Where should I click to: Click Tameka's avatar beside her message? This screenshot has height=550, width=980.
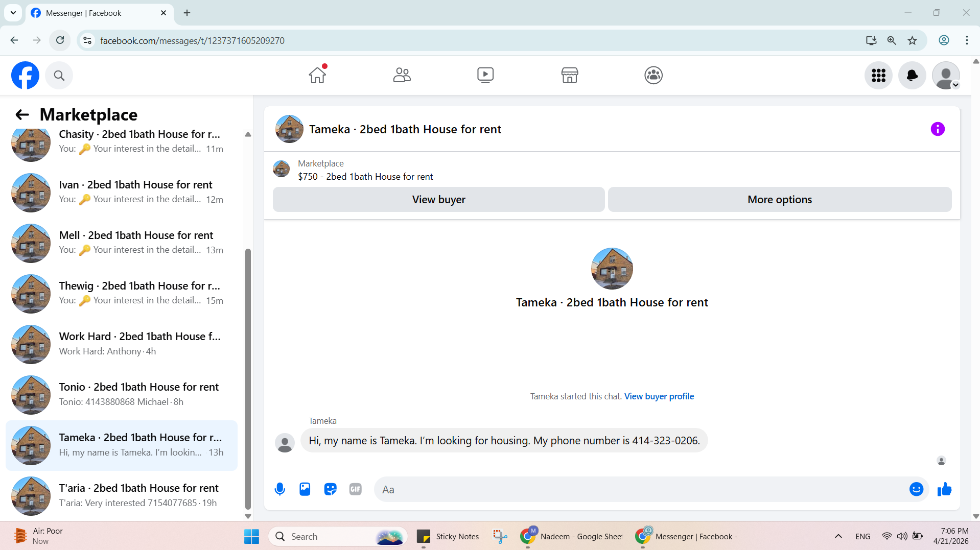tap(285, 443)
